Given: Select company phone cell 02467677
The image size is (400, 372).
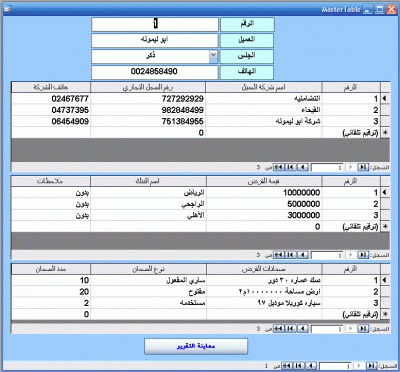Looking at the screenshot, I should 51,99.
